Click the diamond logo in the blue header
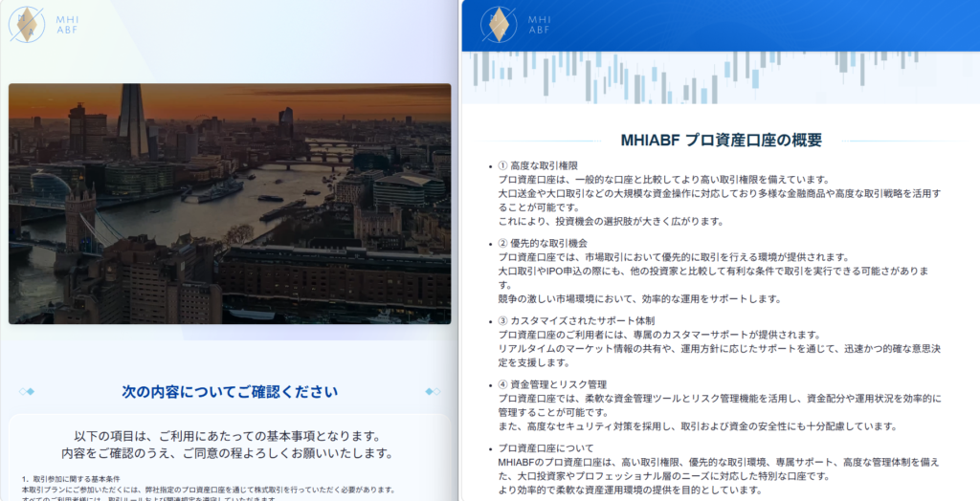Image resolution: width=980 pixels, height=501 pixels. 499,24
